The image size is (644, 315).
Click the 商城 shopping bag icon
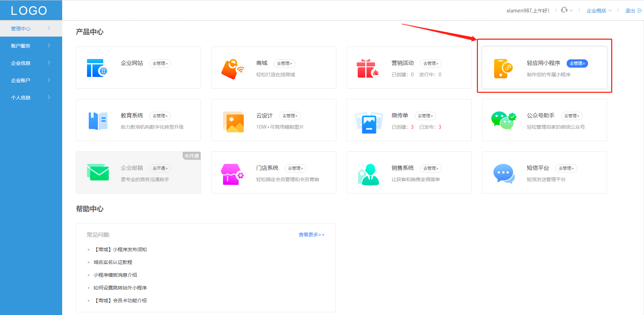233,69
